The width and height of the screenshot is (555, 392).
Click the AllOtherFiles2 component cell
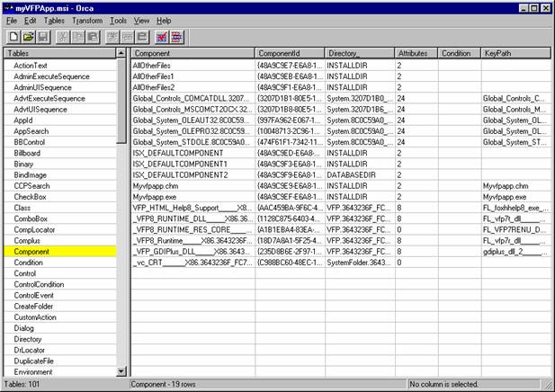click(192, 87)
